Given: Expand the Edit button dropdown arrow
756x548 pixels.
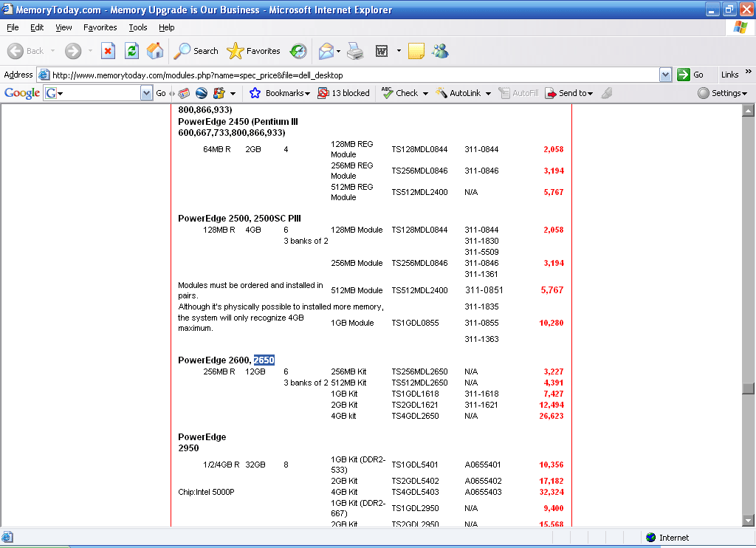Looking at the screenshot, I should click(x=399, y=51).
